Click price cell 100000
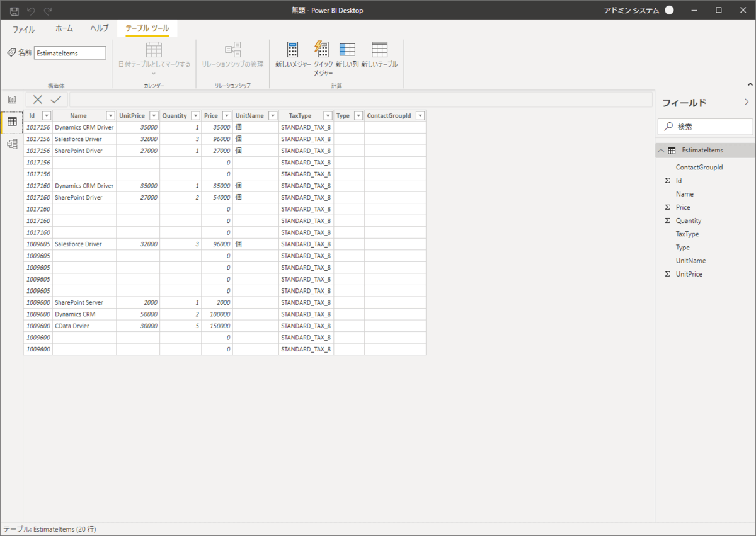This screenshot has width=756, height=536. coord(217,314)
